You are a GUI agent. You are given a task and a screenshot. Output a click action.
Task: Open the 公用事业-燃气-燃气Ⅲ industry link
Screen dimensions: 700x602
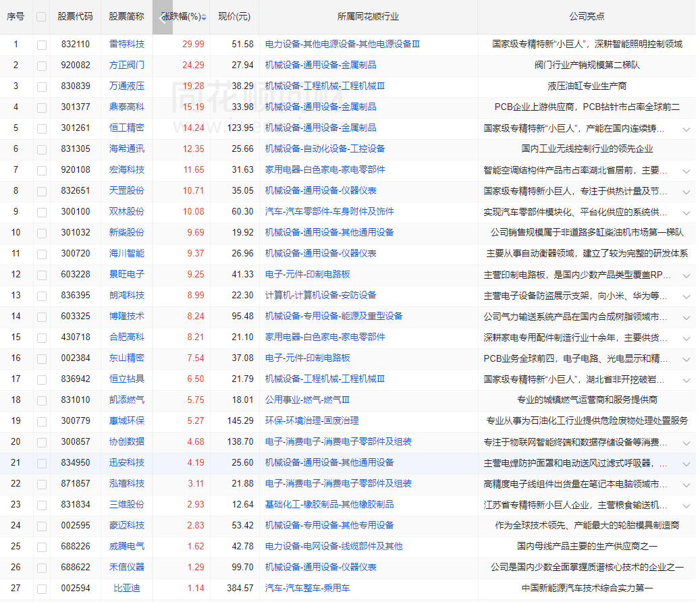point(308,400)
